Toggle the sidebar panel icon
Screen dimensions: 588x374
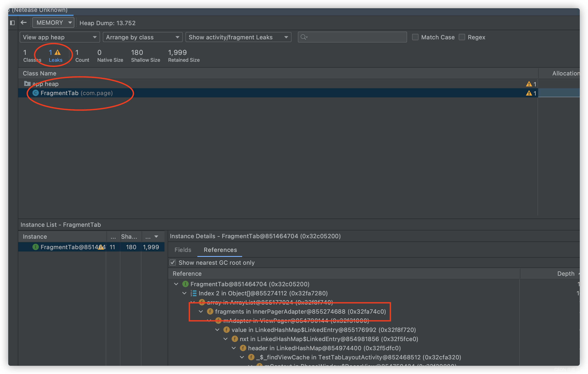[x=12, y=23]
